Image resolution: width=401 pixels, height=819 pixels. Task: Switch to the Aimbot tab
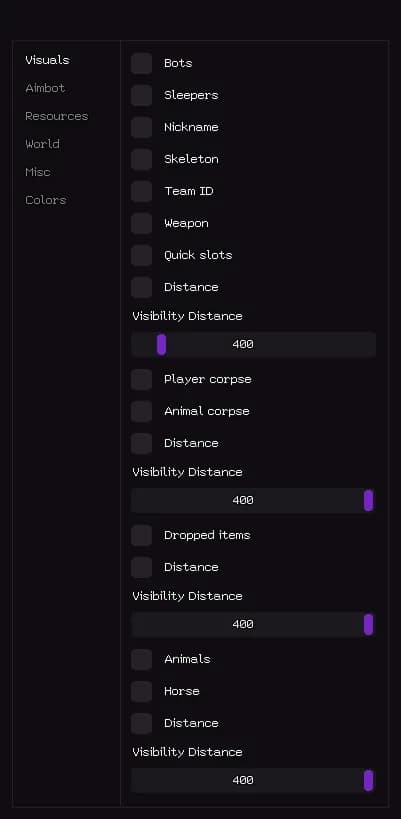pyautogui.click(x=45, y=88)
